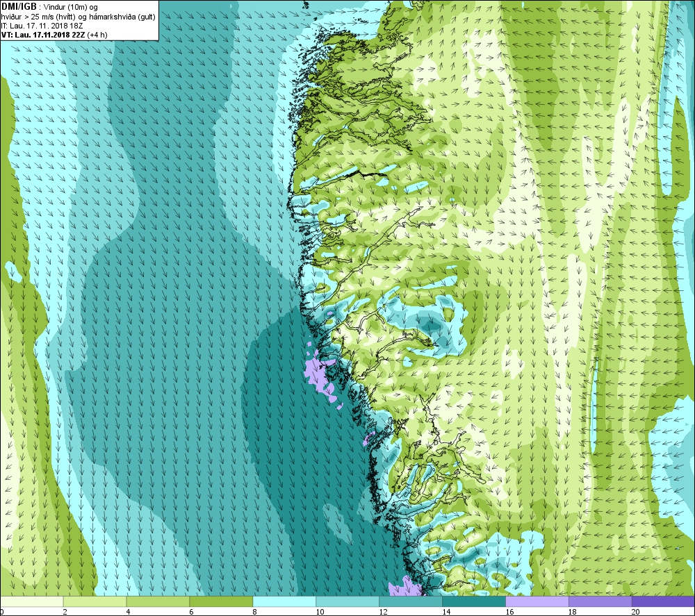Click the legend value '12'
Screen dimensions: 695x616
point(384,612)
